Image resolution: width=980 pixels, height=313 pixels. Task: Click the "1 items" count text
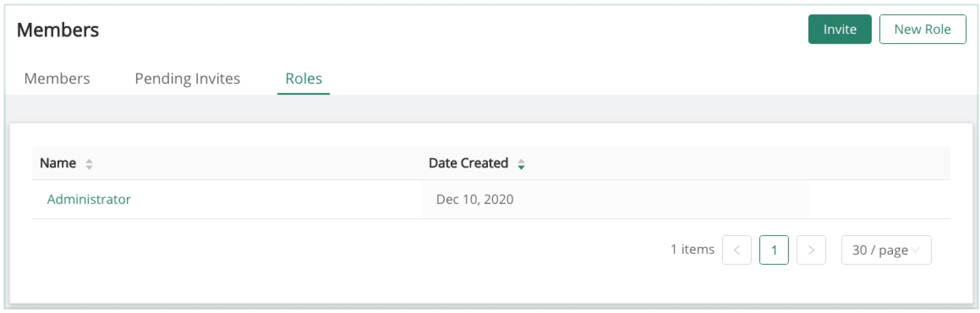(692, 250)
